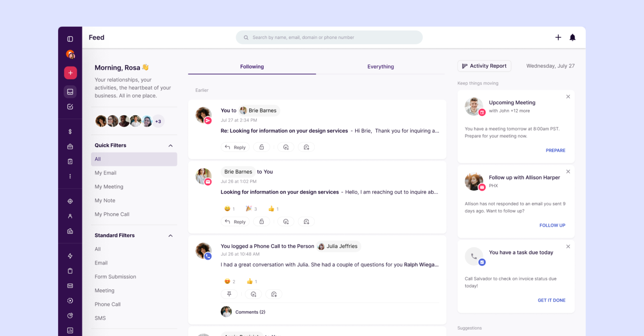Click the red plus create button
The width and height of the screenshot is (644, 336).
70,73
